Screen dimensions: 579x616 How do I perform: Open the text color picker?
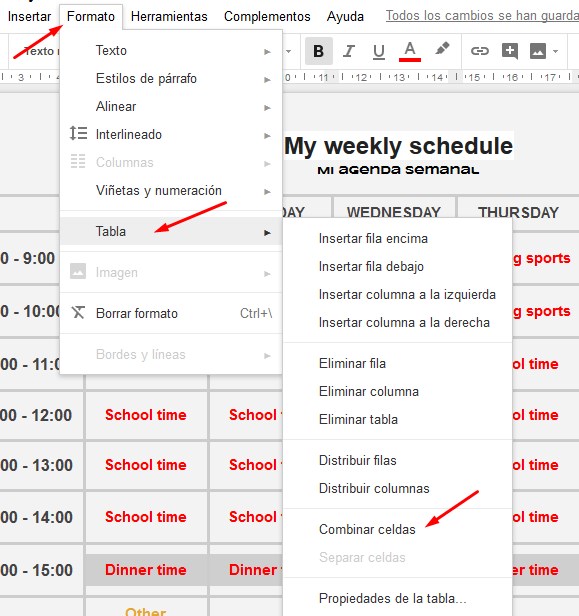click(410, 51)
